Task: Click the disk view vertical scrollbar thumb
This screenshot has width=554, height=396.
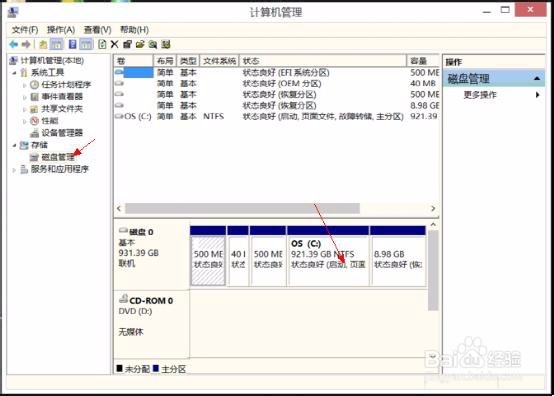Action: coord(433,271)
